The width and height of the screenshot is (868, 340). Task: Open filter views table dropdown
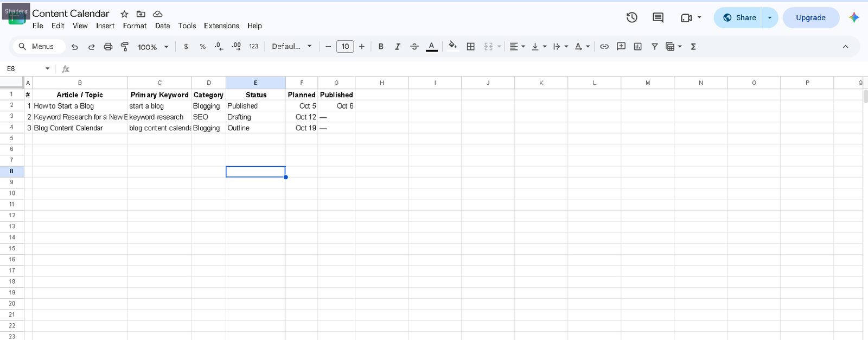pyautogui.click(x=674, y=47)
